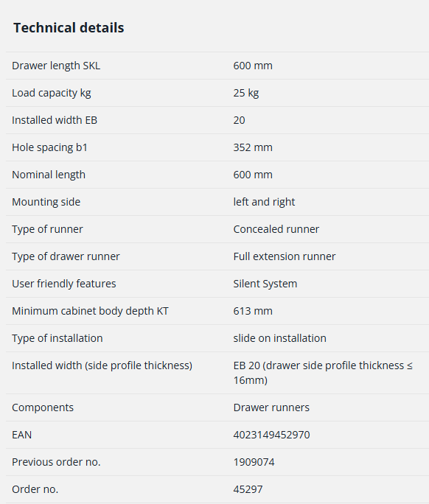This screenshot has width=429, height=504.
Task: Click the 613 mm cabinet depth value
Action: pyautogui.click(x=253, y=311)
